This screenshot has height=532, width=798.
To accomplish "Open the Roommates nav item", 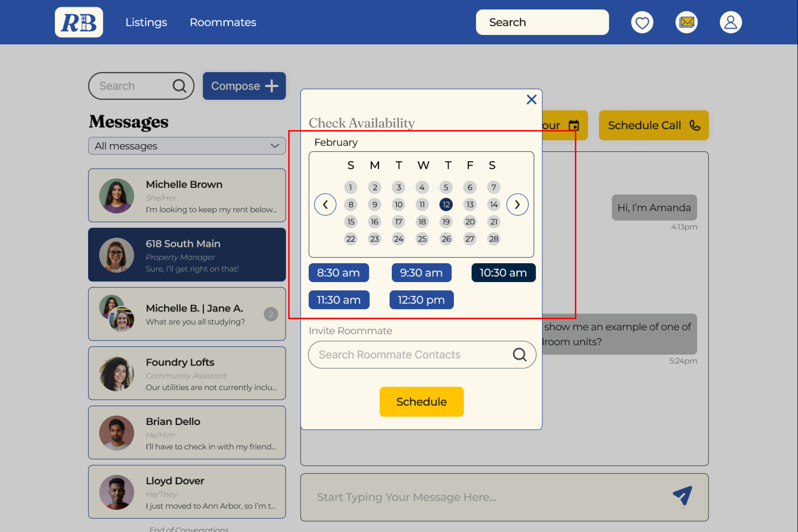I will click(x=222, y=22).
